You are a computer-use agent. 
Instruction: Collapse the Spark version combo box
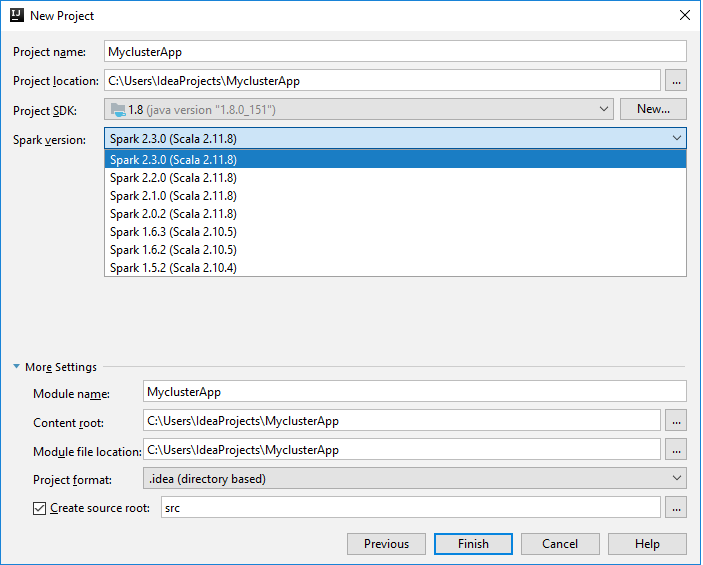tap(395, 139)
